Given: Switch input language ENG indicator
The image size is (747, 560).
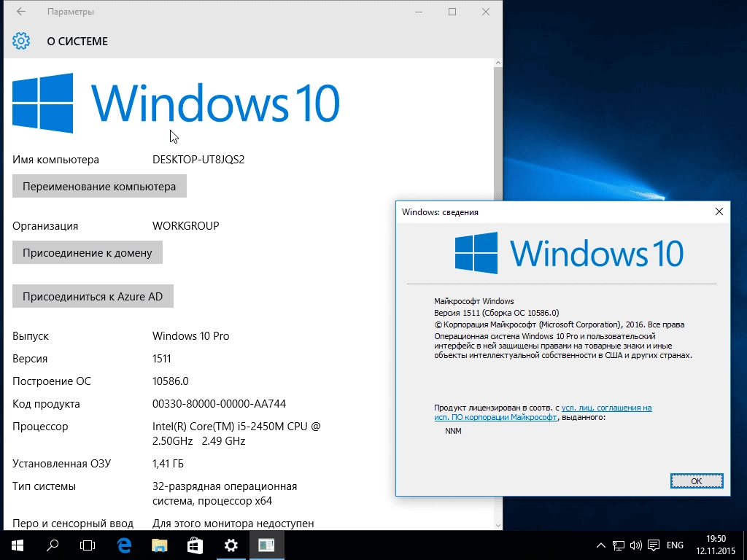Looking at the screenshot, I should click(x=675, y=545).
